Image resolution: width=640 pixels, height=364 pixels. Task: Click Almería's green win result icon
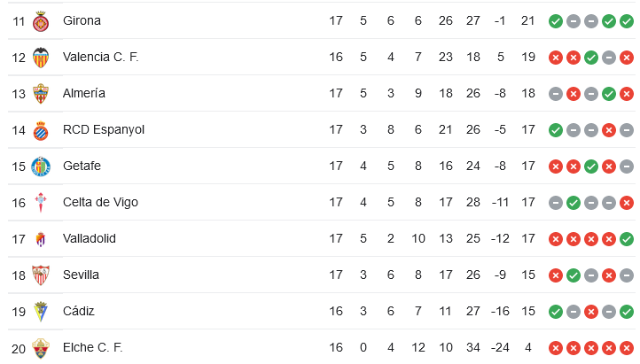point(609,94)
